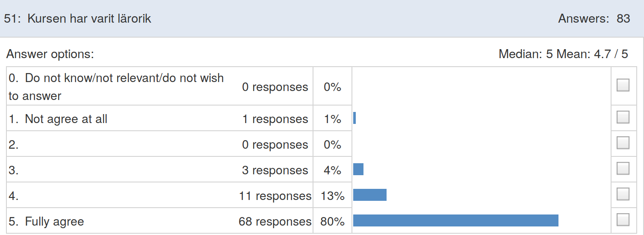The width and height of the screenshot is (644, 235).
Task: Click the '11 responses' cell
Action: pos(275,196)
